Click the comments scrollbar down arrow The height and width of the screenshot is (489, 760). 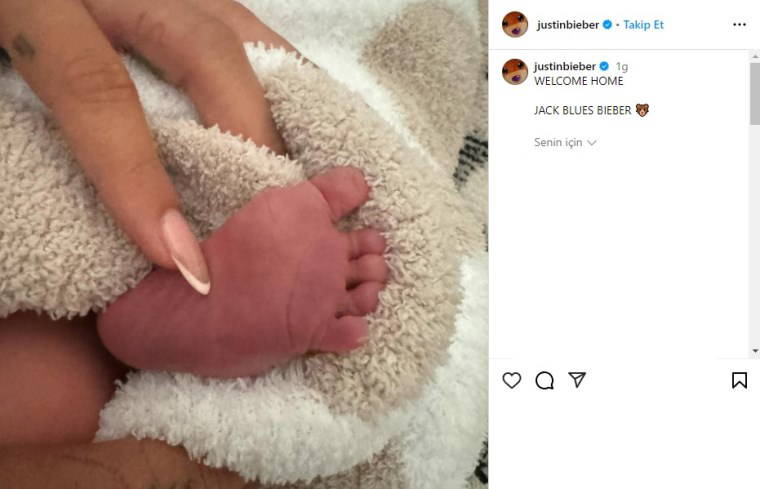pyautogui.click(x=755, y=350)
